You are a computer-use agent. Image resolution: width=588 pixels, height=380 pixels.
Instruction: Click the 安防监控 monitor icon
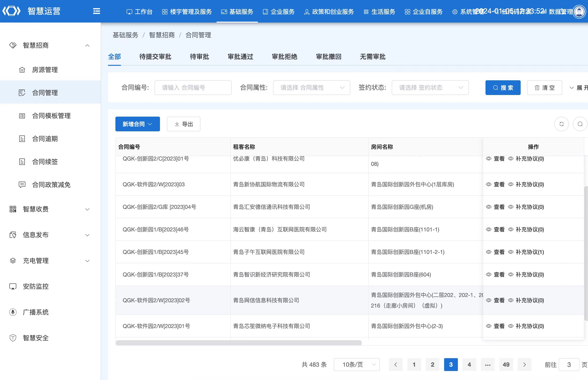click(13, 286)
